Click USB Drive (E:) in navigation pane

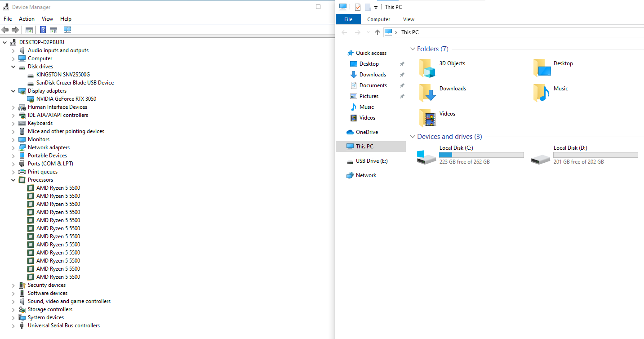371,161
